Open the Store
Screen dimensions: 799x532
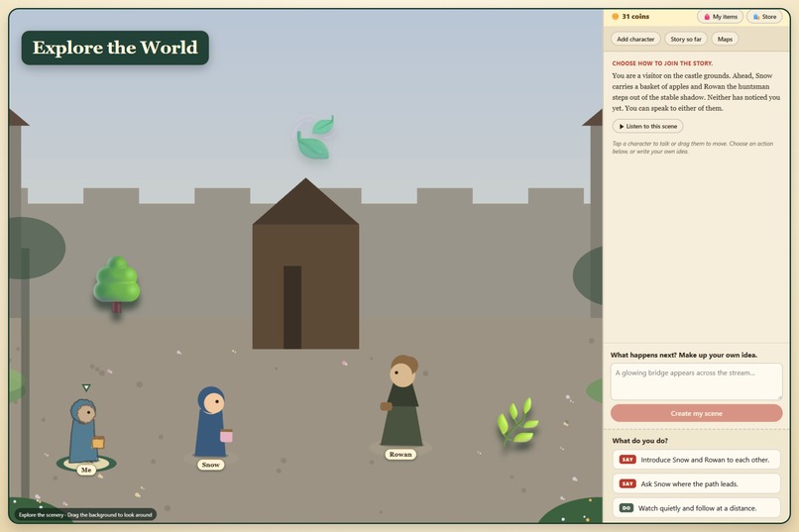pos(764,17)
